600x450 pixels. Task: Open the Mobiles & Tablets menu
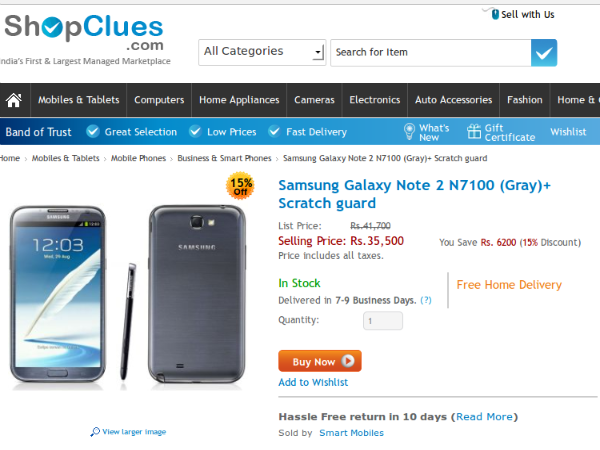click(x=79, y=100)
